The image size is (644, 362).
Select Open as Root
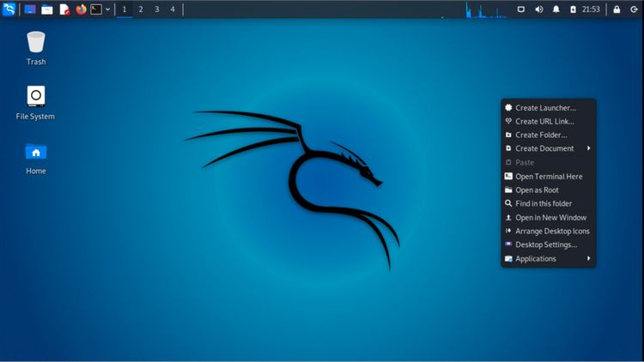pos(549,190)
